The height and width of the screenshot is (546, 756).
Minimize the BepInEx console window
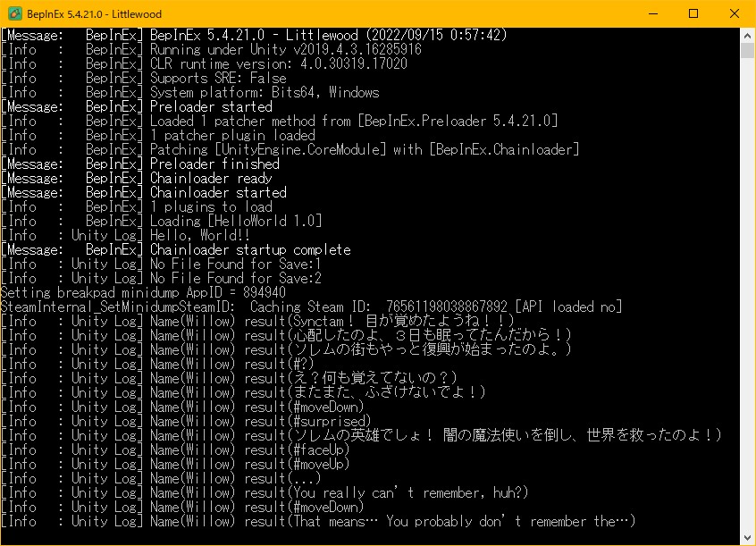point(653,13)
